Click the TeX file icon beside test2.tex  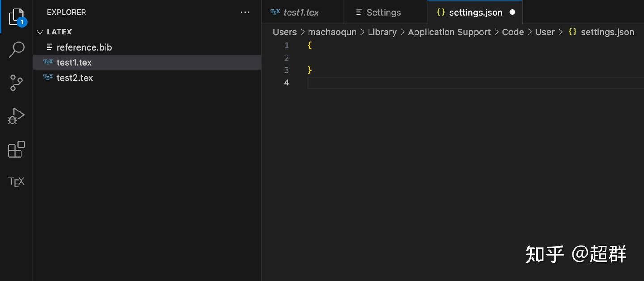point(48,77)
